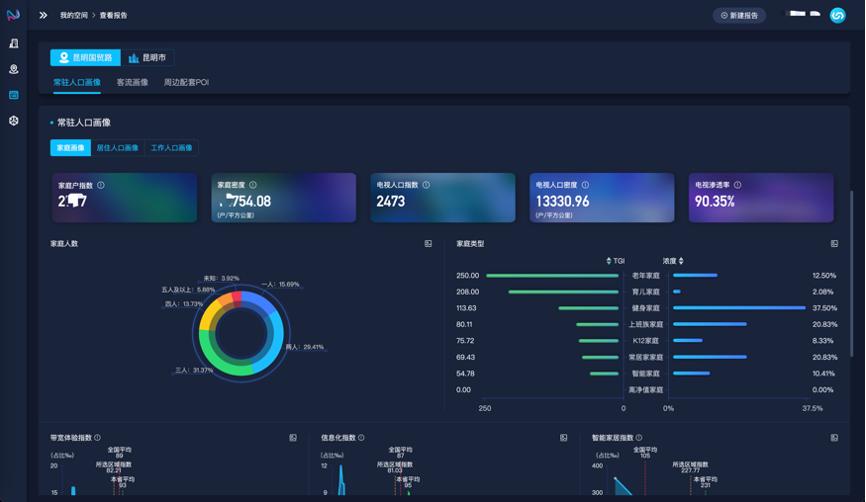This screenshot has width=866, height=502.
Task: Expand the sidebar with double-chevron icon
Action: click(43, 15)
